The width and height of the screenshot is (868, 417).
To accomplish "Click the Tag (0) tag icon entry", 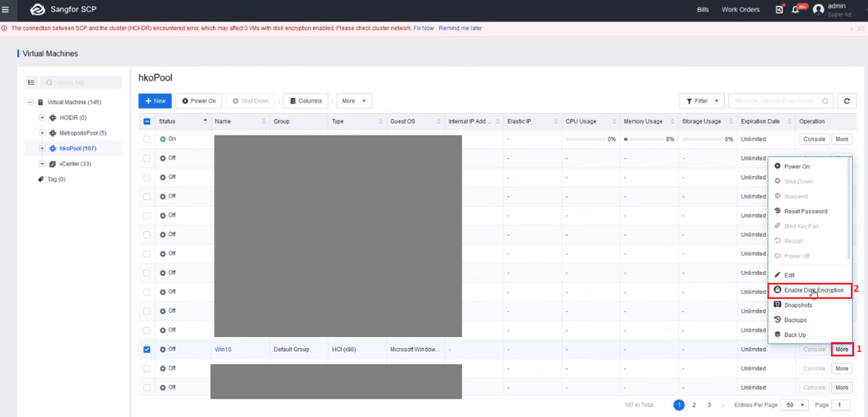I will click(x=41, y=179).
